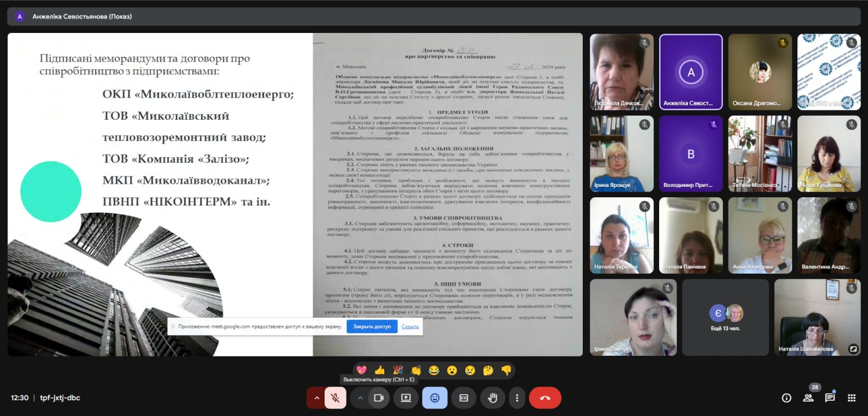Image resolution: width=868 pixels, height=416 pixels.
Task: Raise your hand
Action: (x=492, y=397)
